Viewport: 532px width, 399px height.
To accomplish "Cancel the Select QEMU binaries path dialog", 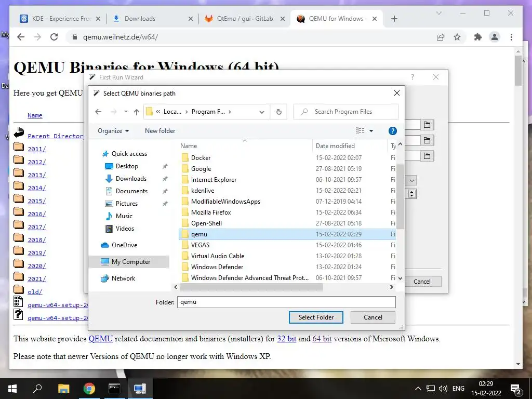I will (x=373, y=317).
